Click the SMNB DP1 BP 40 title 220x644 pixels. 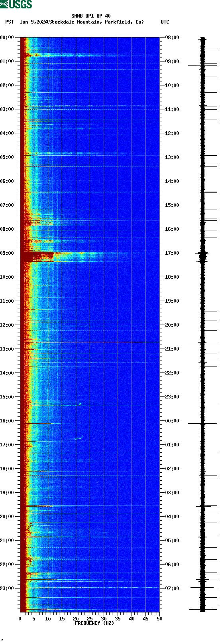[91, 16]
